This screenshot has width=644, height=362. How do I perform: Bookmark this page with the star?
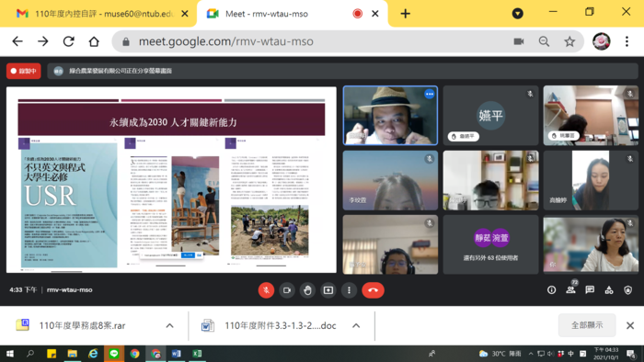pyautogui.click(x=569, y=41)
